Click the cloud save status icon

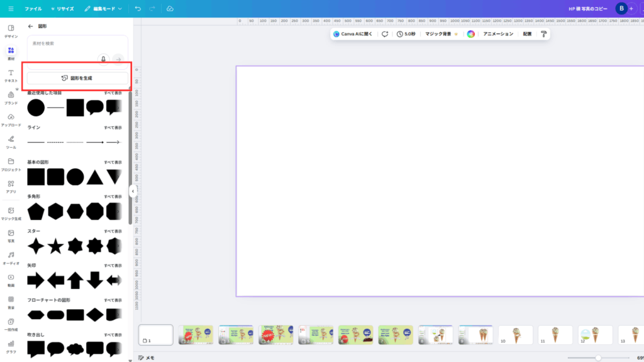tap(170, 9)
